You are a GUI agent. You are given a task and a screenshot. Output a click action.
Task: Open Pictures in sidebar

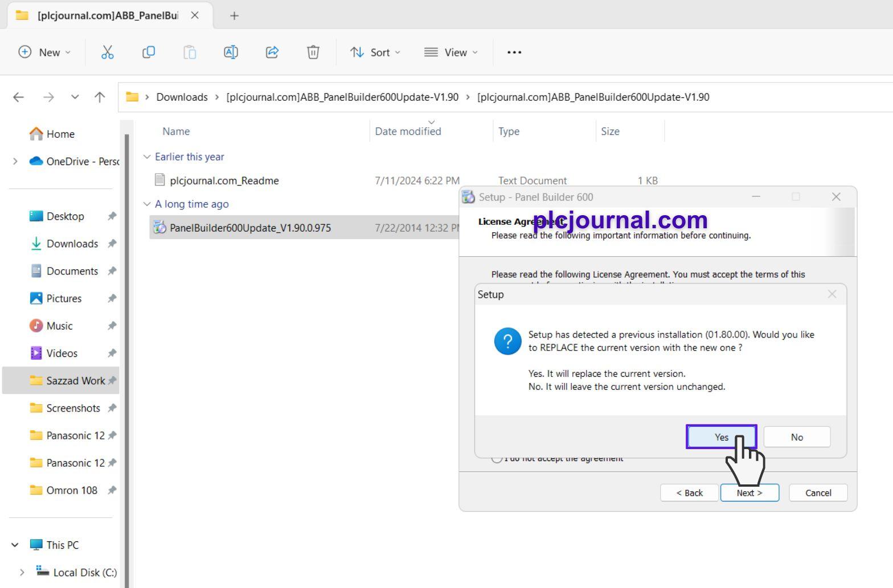[64, 298]
